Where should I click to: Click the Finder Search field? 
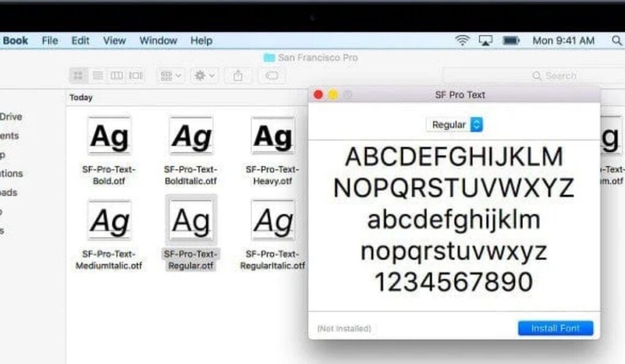pos(534,76)
